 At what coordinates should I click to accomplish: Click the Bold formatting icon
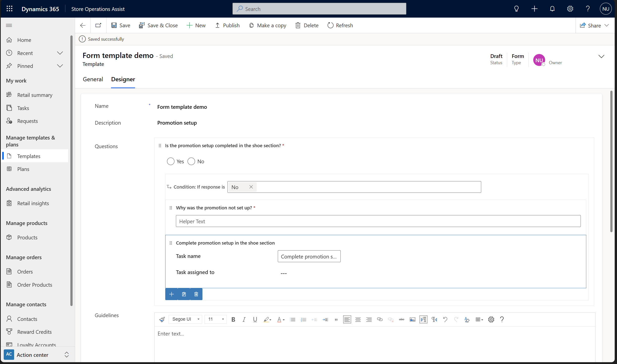pyautogui.click(x=233, y=319)
